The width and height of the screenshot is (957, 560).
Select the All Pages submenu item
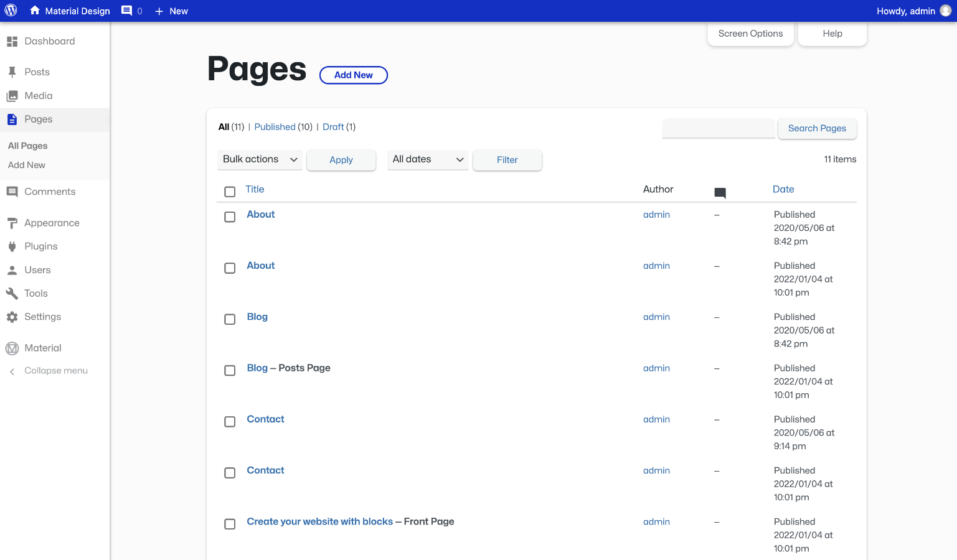pyautogui.click(x=27, y=146)
